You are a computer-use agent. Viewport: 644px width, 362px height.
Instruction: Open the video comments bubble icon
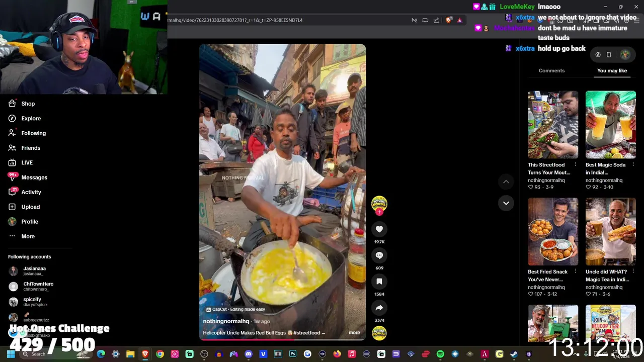(x=379, y=255)
